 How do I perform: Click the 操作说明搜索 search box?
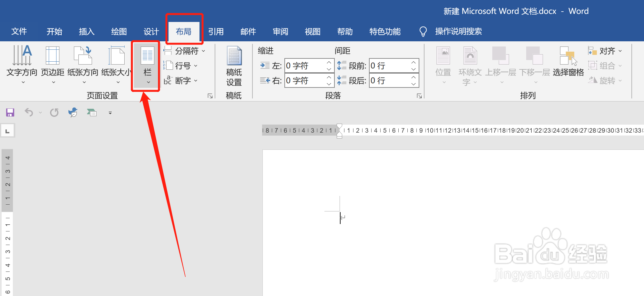(x=458, y=32)
